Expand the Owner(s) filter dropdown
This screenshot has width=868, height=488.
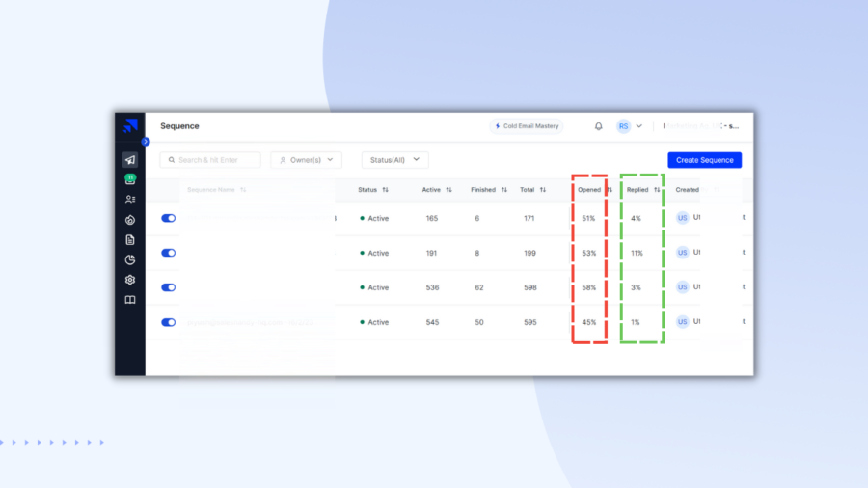(x=306, y=160)
